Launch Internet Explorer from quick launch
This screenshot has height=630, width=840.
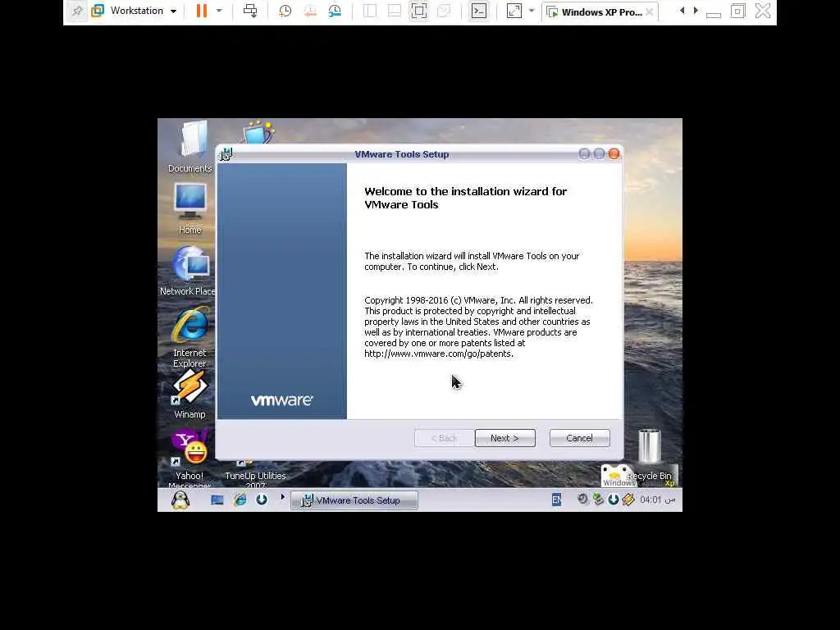pos(240,500)
